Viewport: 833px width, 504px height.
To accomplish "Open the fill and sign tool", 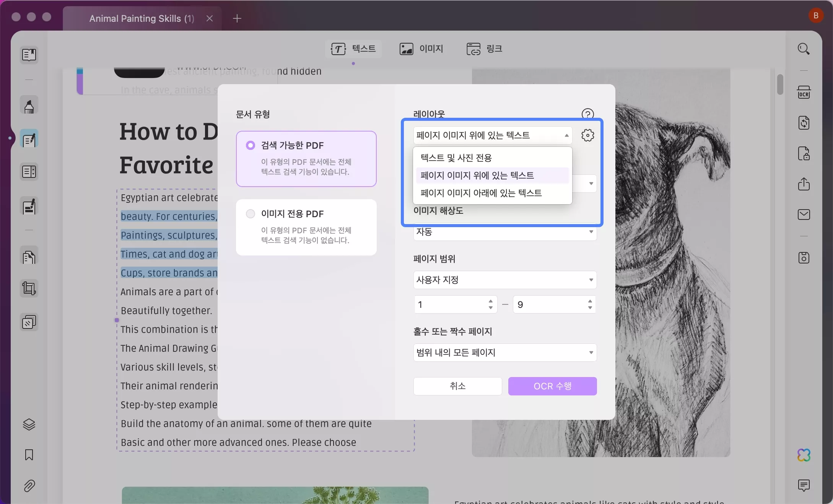I will (x=29, y=206).
